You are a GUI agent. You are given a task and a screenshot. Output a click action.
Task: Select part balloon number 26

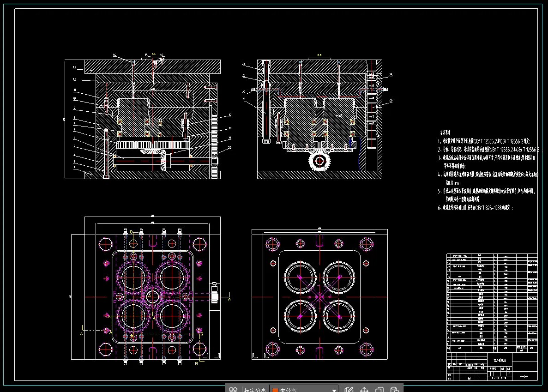pyautogui.click(x=391, y=100)
